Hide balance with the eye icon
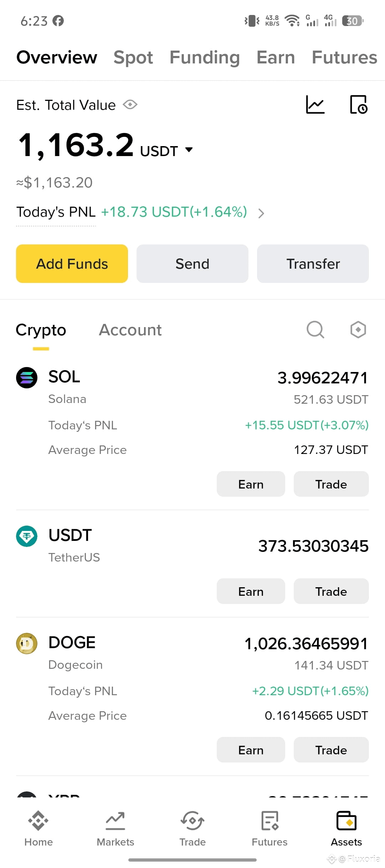Screen dimensions: 385x868 [130, 105]
